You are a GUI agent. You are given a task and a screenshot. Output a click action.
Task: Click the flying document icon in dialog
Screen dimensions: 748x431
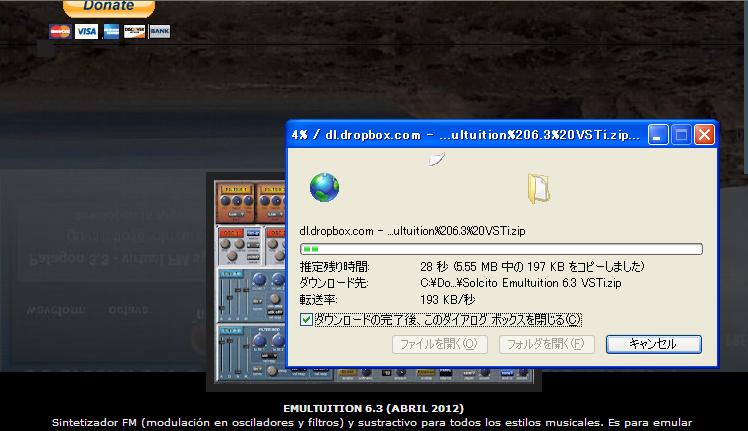point(437,159)
